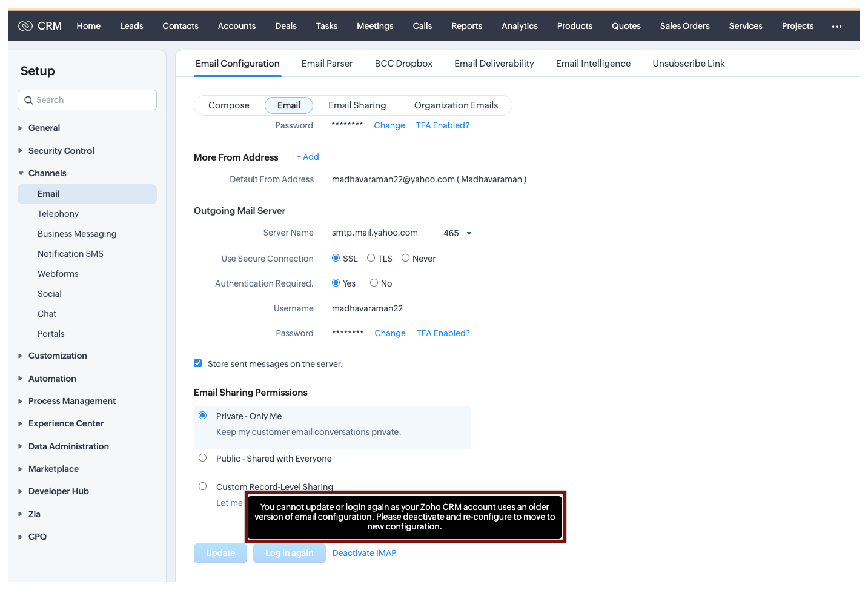Expand the Experience Center section

tap(21, 424)
